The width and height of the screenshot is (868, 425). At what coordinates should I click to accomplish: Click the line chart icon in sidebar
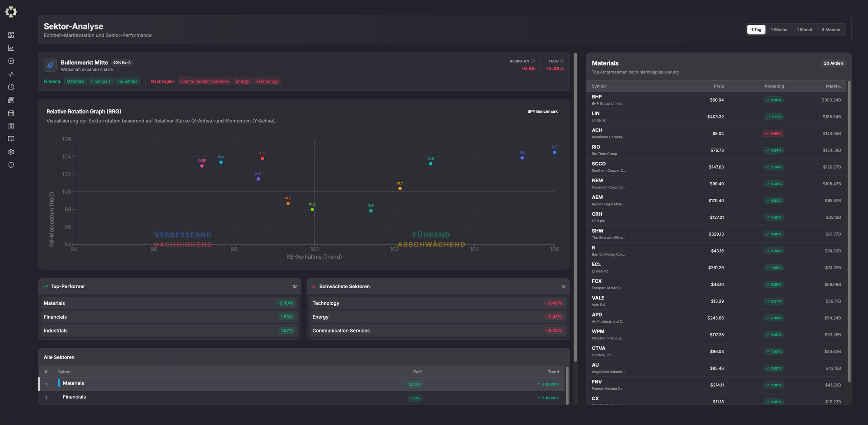(11, 48)
